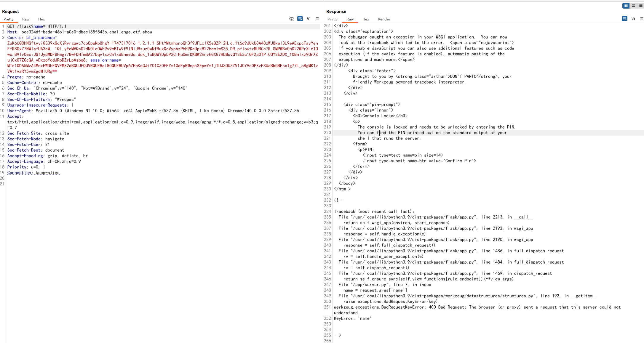Switch Request view to Raw tab

(x=26, y=19)
